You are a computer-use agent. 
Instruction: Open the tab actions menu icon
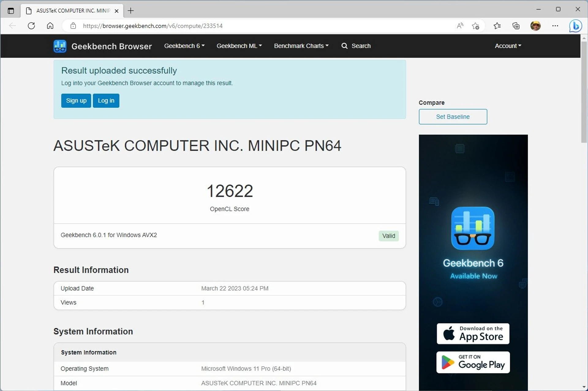[x=11, y=11]
